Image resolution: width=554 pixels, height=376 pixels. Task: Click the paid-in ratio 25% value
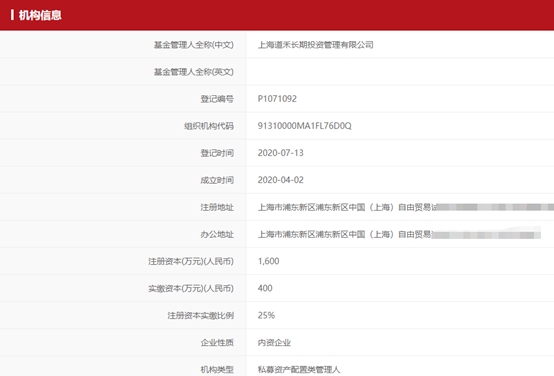[266, 315]
